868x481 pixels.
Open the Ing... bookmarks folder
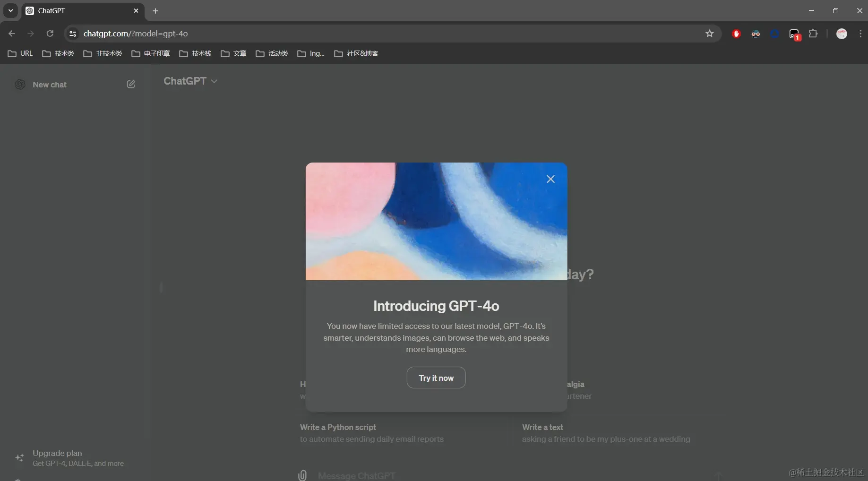coord(311,53)
